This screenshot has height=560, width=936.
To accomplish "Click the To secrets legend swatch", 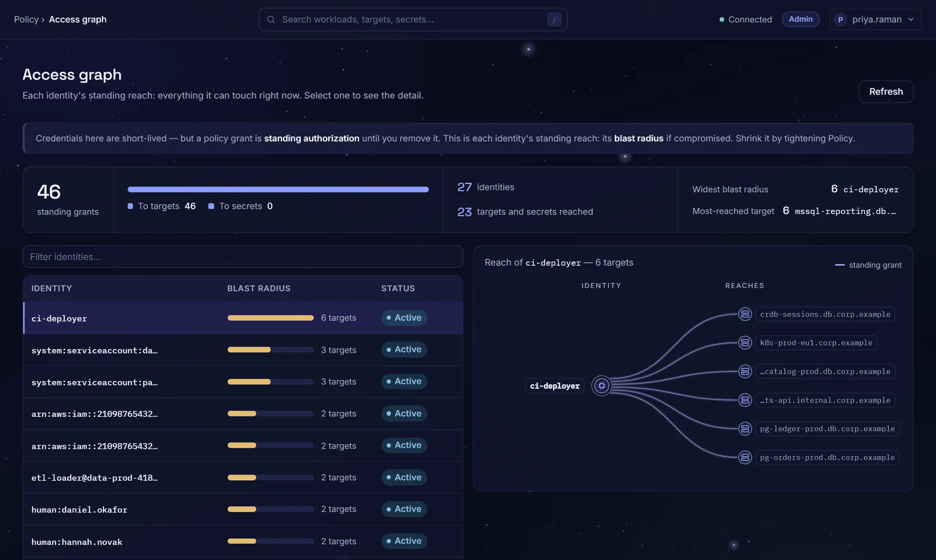I will 211,206.
